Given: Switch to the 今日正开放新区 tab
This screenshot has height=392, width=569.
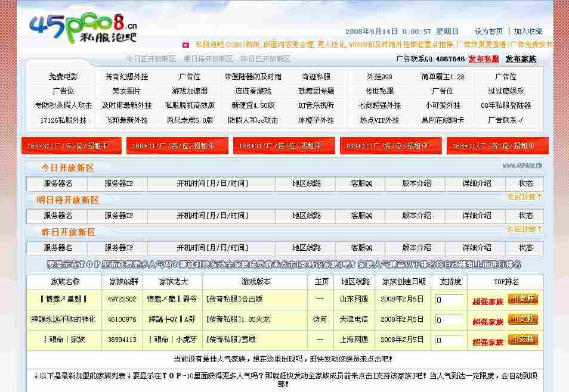Looking at the screenshot, I should point(153,59).
